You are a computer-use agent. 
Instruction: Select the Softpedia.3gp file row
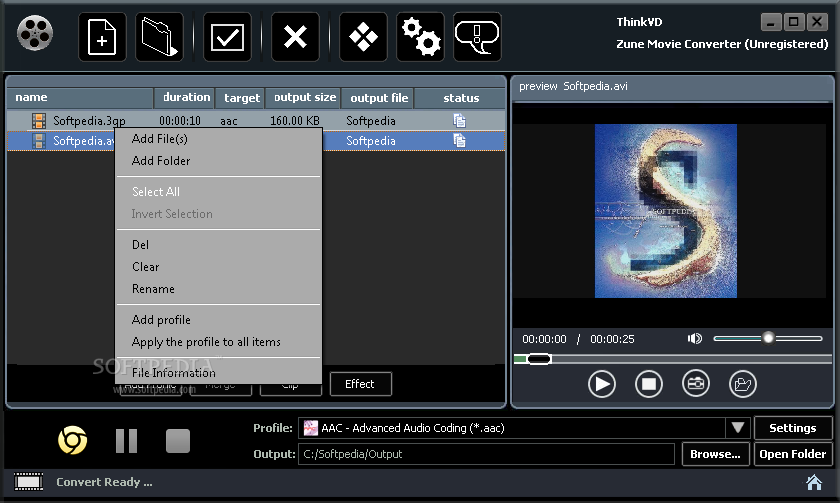pos(256,121)
